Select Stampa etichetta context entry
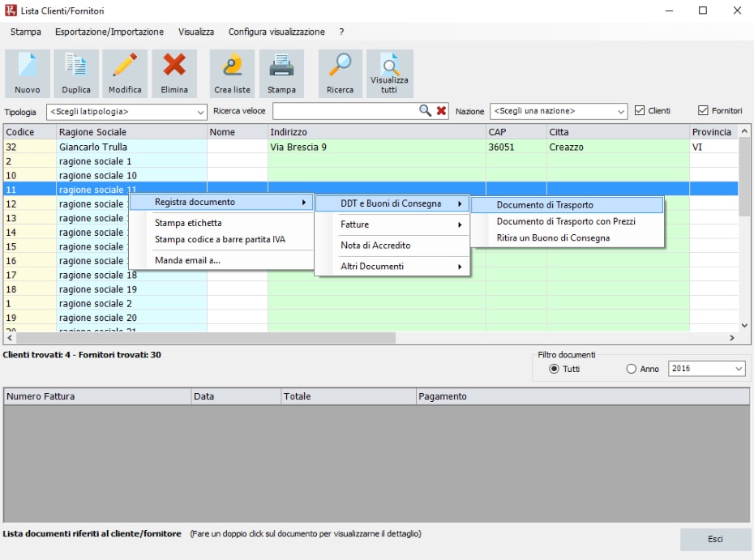 coord(221,223)
